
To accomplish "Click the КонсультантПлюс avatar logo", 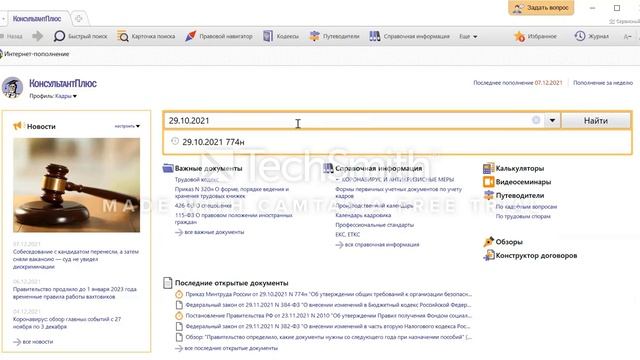I will point(12,87).
